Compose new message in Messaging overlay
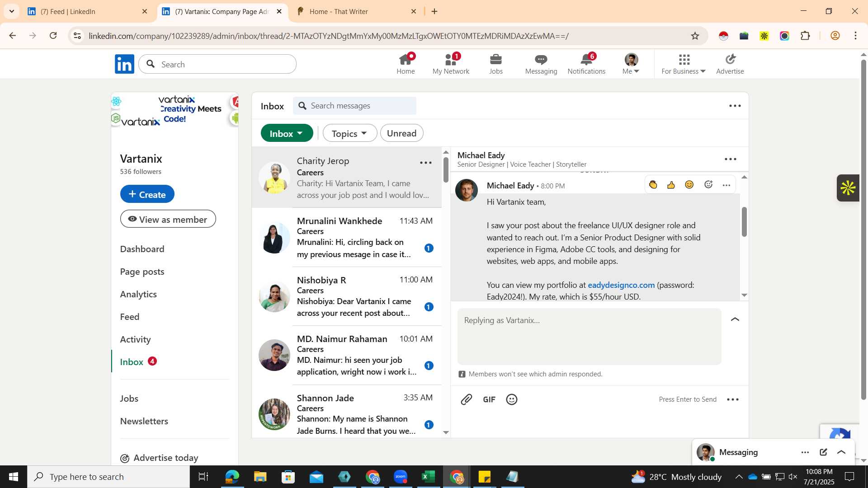 pos(823,452)
